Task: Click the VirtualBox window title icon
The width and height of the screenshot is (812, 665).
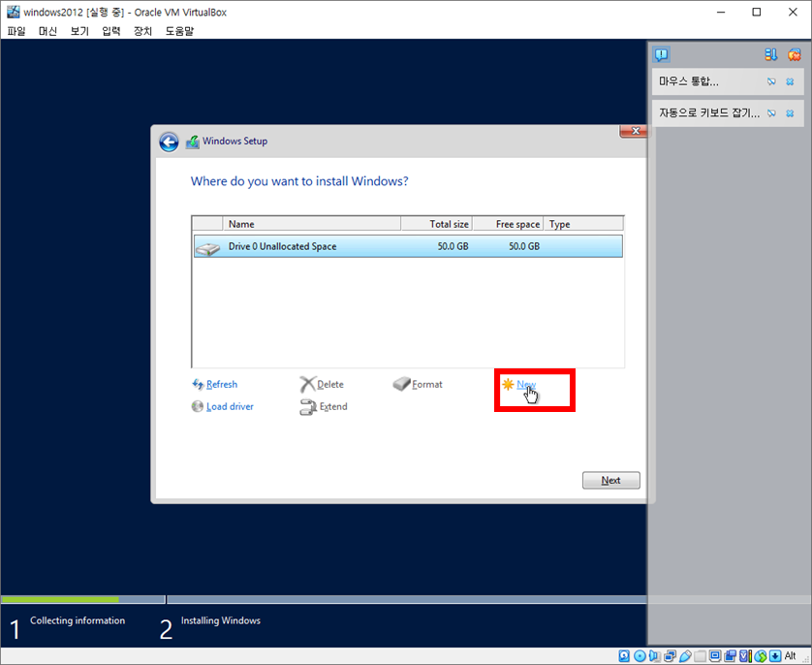Action: (13, 12)
